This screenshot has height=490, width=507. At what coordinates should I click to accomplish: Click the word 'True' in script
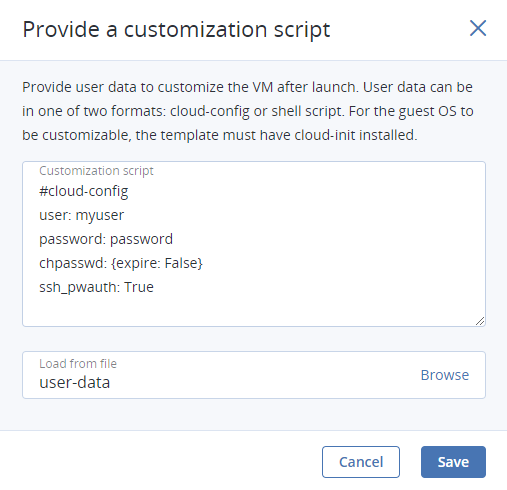click(x=139, y=287)
